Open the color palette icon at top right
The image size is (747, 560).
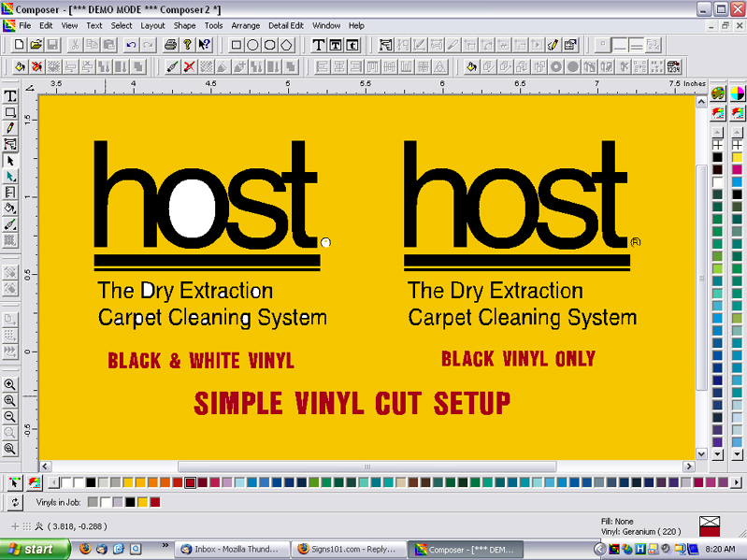coord(718,93)
